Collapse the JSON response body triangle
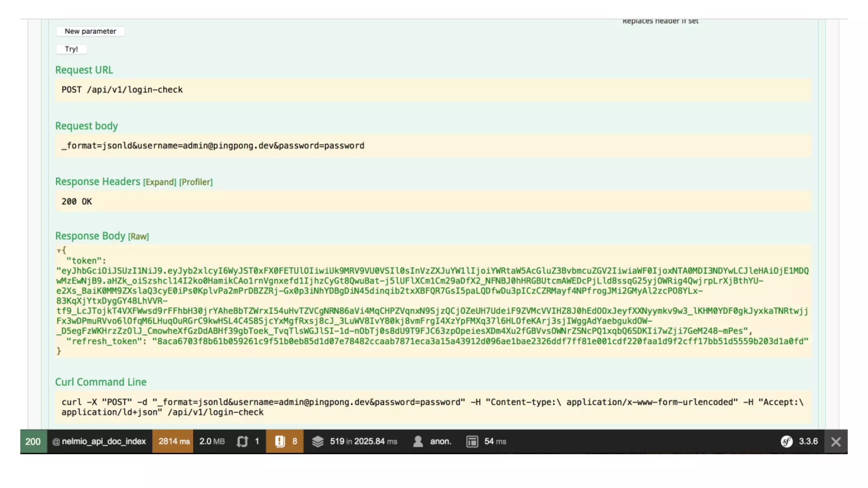Viewport: 868px width, 488px height. point(59,250)
